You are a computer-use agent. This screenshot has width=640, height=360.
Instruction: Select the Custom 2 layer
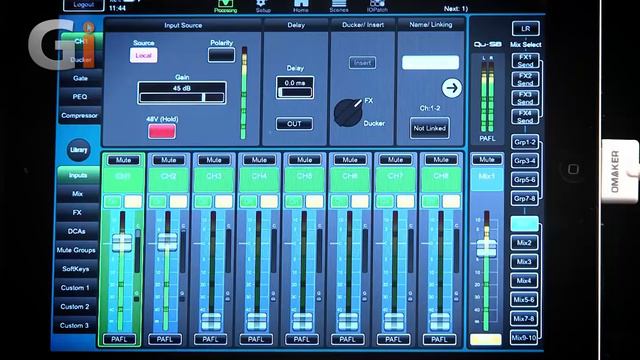75,307
